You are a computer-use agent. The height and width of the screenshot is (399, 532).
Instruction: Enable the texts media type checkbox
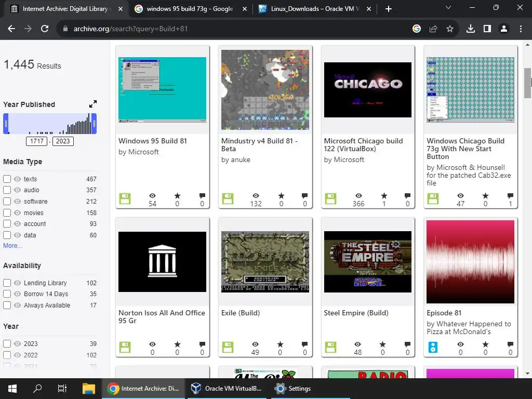[x=7, y=179]
